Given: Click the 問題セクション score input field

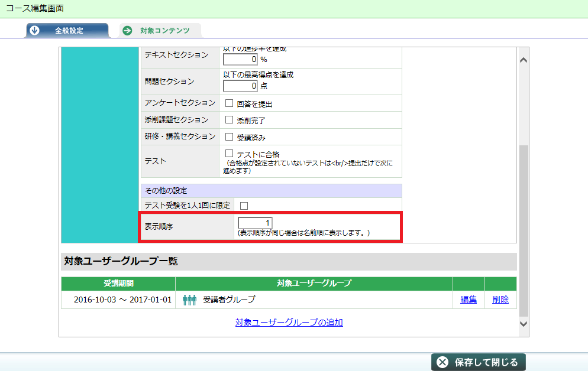Looking at the screenshot, I should (240, 86).
